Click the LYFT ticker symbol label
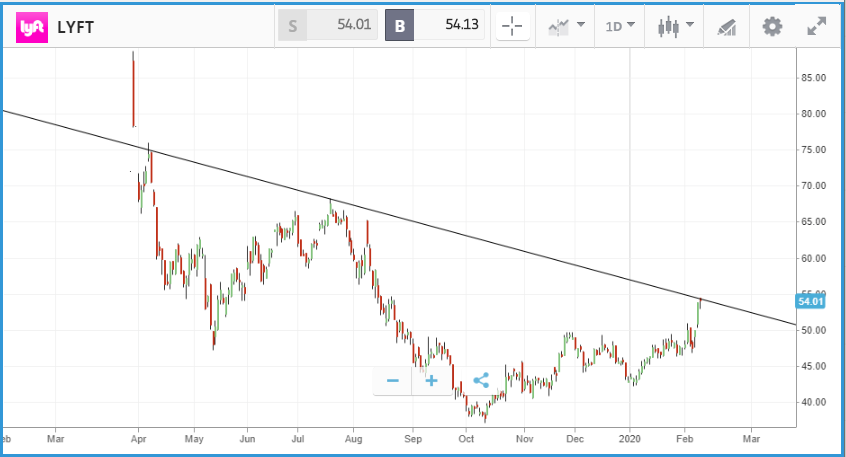This screenshot has height=457, width=846. 77,27
